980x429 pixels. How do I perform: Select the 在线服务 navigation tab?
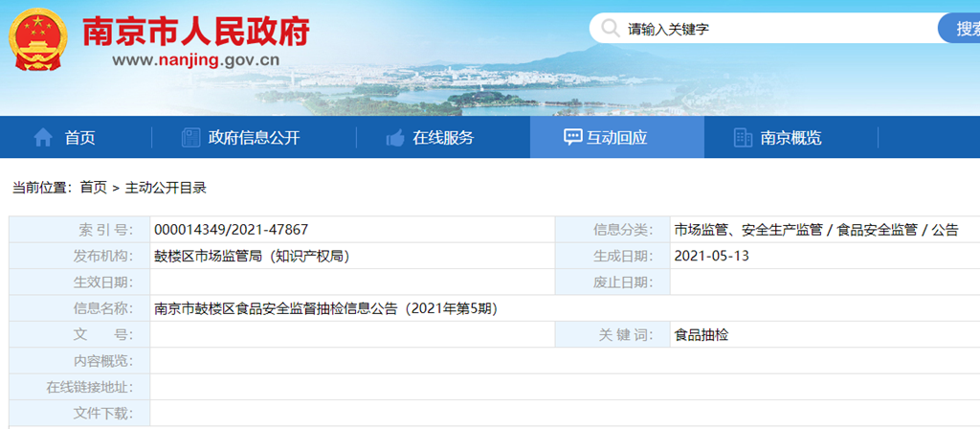pos(442,138)
